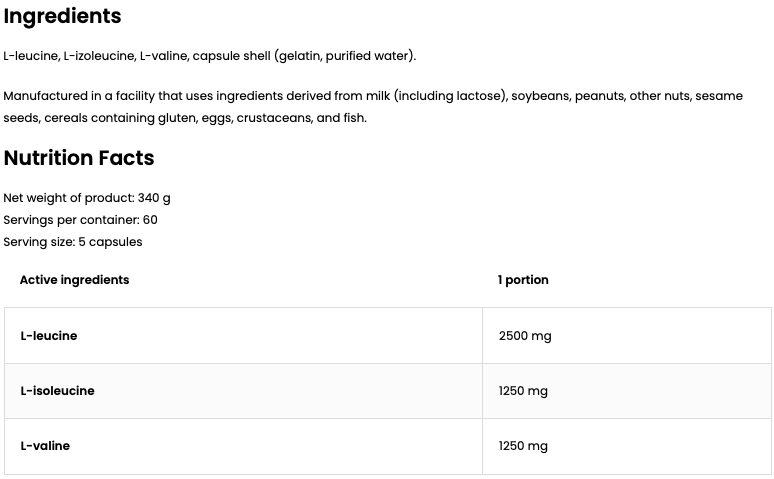Click the ingredients list paragraph starting with L-leucine

209,55
